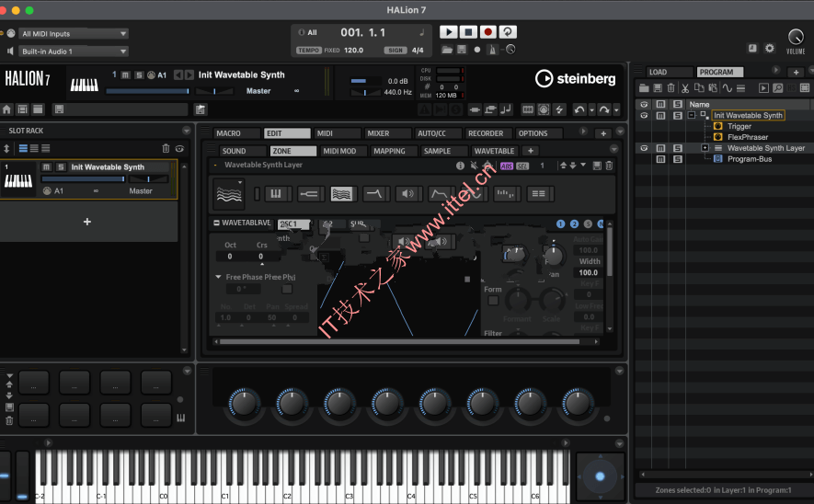The width and height of the screenshot is (814, 504).
Task: Show the envelope section icon
Action: coord(439,194)
